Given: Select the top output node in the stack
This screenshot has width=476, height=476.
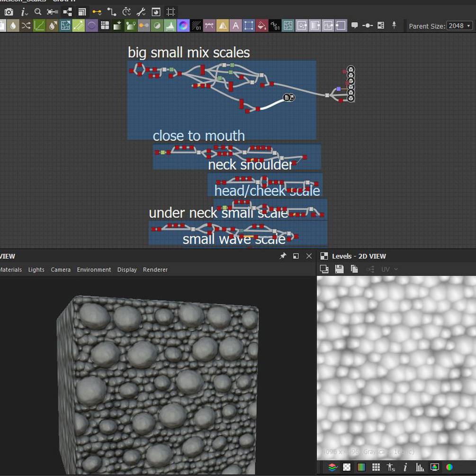Looking at the screenshot, I should pos(350,70).
